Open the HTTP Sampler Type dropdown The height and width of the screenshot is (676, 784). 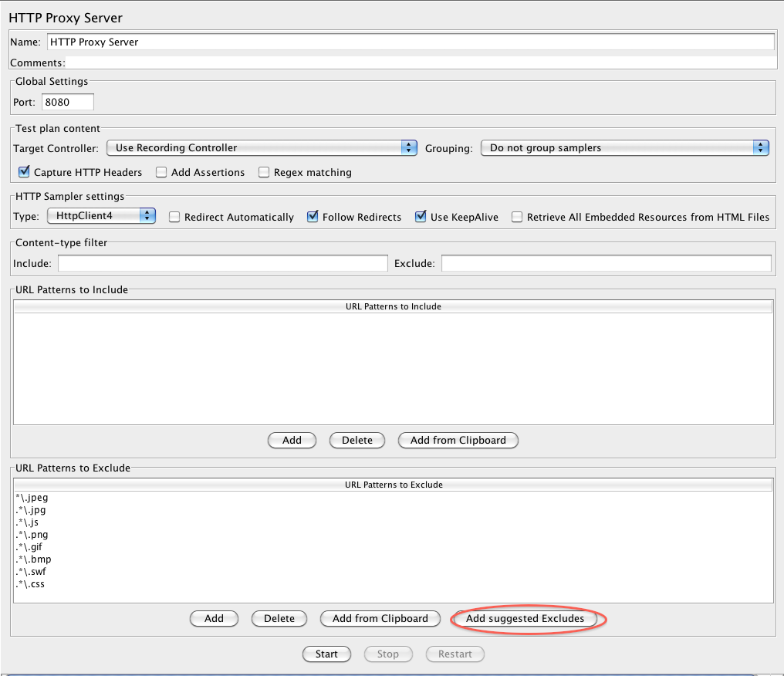pos(101,217)
